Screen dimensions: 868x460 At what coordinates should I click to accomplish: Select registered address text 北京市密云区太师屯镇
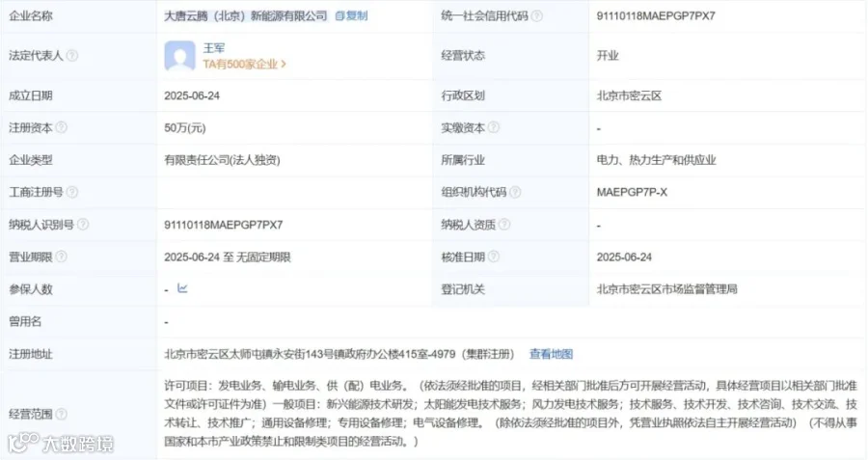point(219,354)
